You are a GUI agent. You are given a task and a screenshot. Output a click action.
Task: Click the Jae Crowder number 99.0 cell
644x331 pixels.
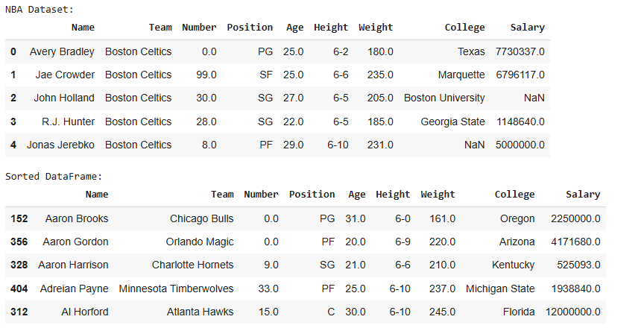tap(206, 75)
